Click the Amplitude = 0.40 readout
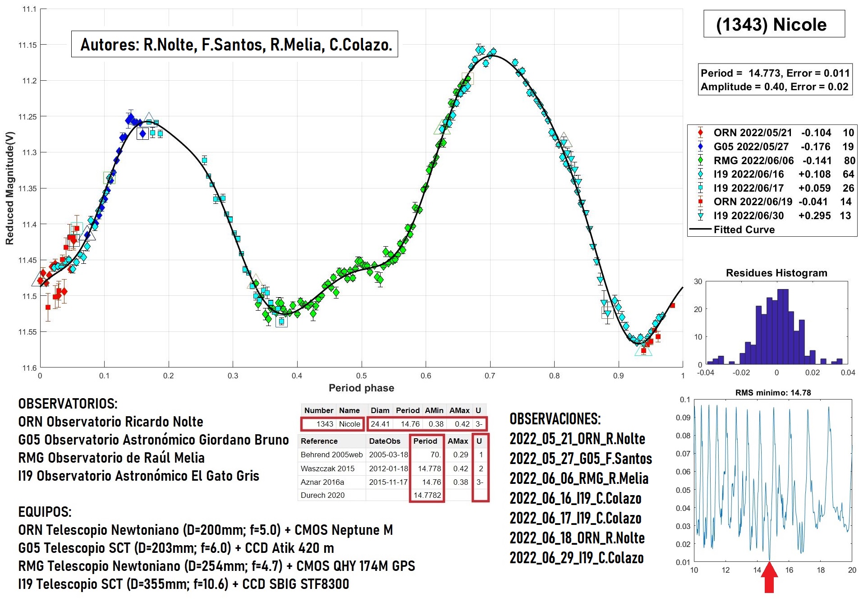Image resolution: width=868 pixels, height=602 pixels. coord(775,87)
